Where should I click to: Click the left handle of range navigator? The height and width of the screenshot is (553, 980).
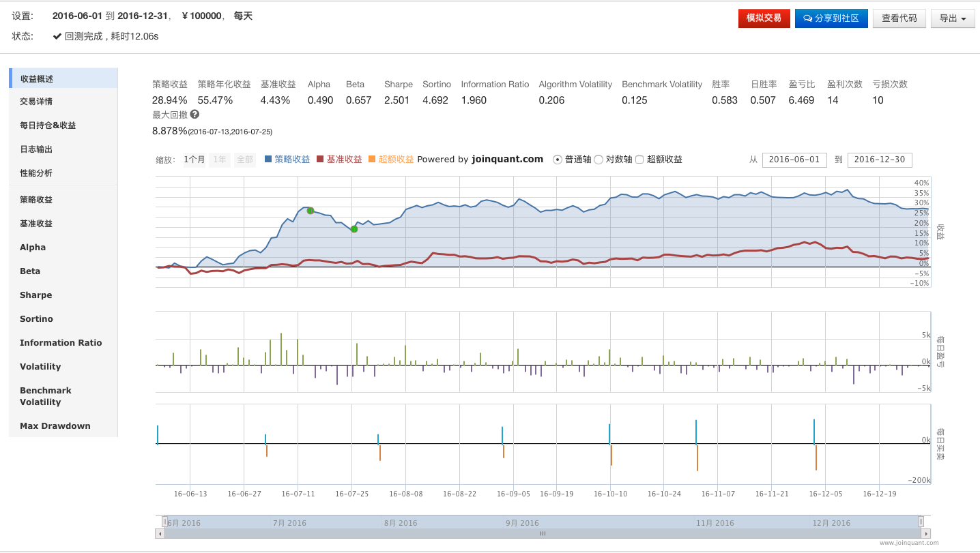coord(164,522)
